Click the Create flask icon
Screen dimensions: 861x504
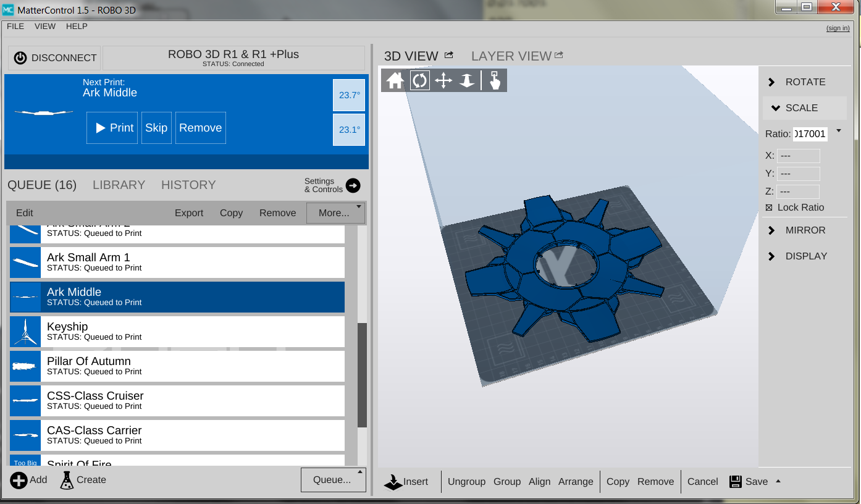[67, 480]
